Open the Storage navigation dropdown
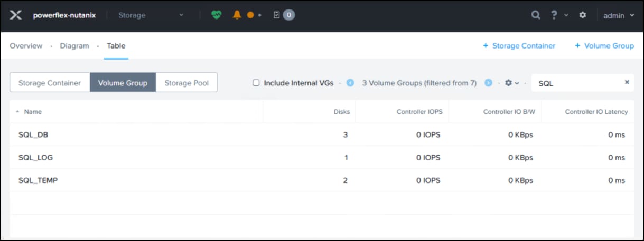The image size is (644, 241). pos(151,15)
